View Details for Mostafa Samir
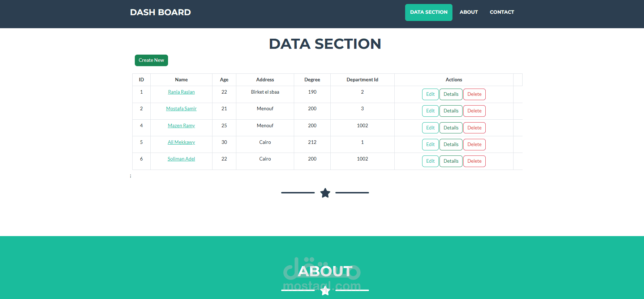 pyautogui.click(x=451, y=111)
